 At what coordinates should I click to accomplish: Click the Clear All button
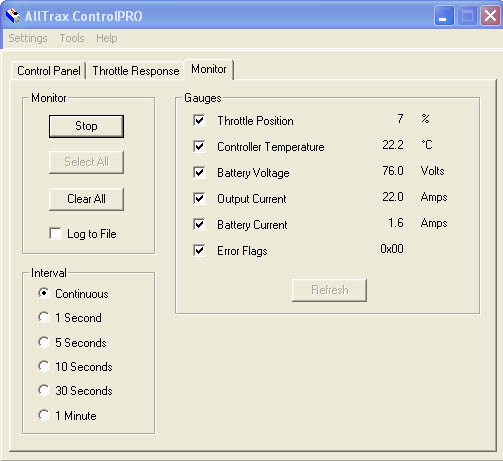[x=86, y=199]
